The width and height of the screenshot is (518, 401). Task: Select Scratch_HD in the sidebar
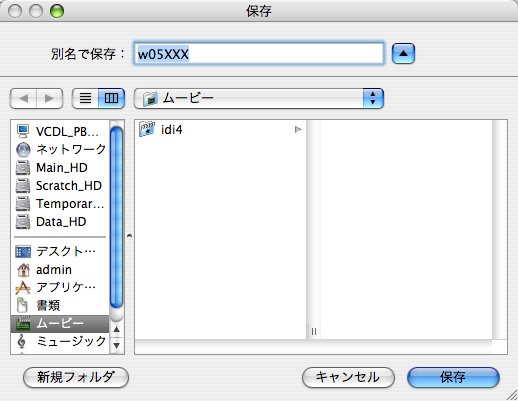60,185
